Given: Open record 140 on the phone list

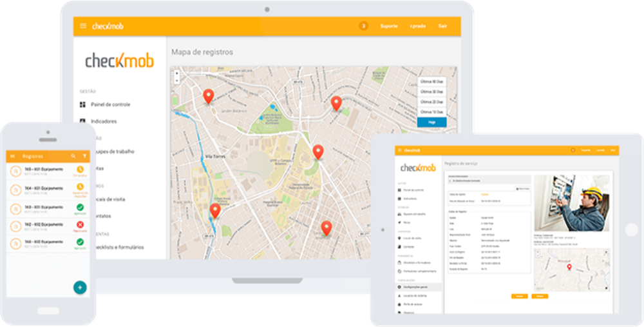Looking at the screenshot, I should (x=48, y=244).
